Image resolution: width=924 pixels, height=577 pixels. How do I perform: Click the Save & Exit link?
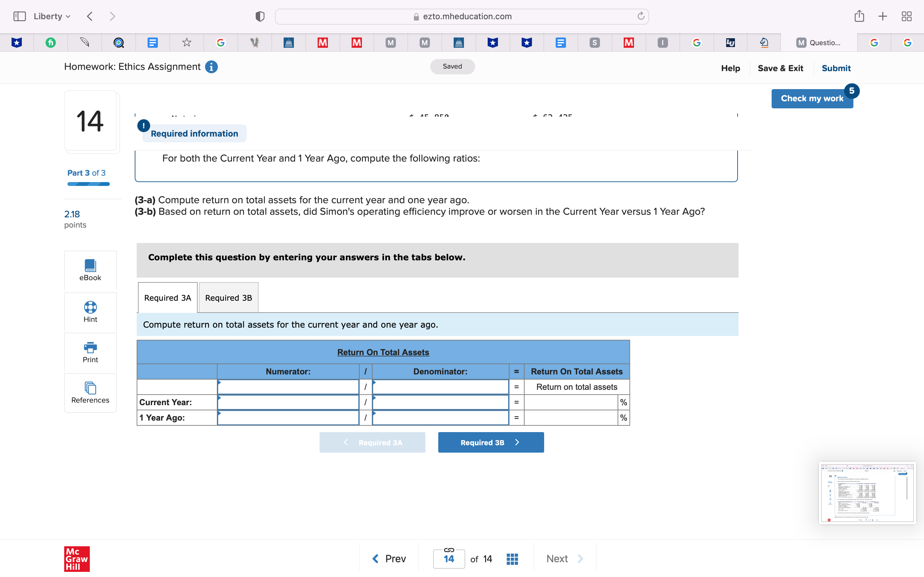(x=780, y=68)
